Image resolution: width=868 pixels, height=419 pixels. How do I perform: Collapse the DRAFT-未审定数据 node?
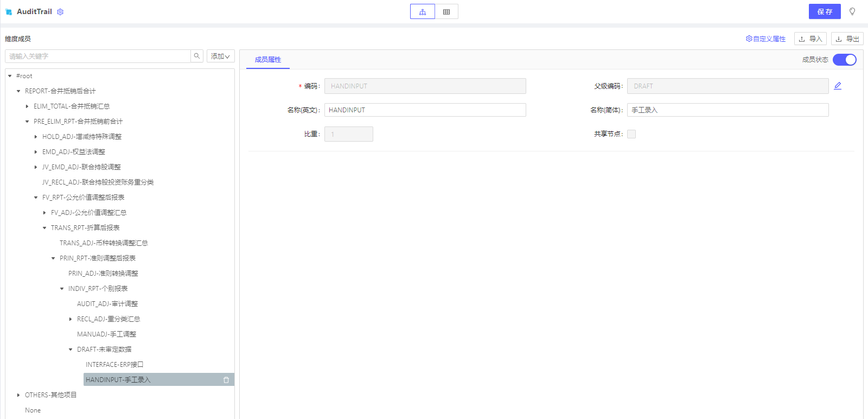(x=71, y=350)
